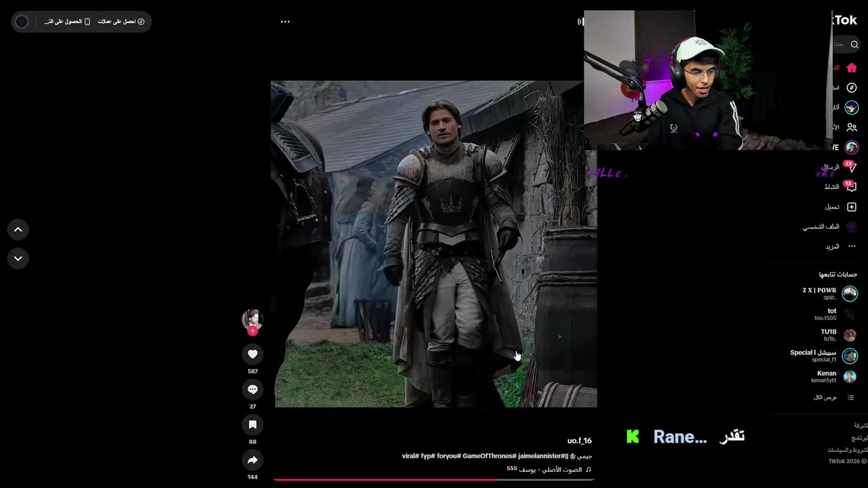Open the Friends people icon
This screenshot has height=488, width=868.
(852, 127)
